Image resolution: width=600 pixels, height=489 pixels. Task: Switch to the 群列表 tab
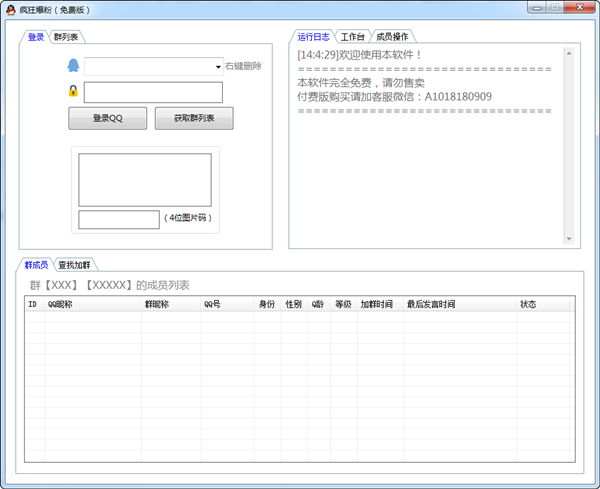[66, 37]
